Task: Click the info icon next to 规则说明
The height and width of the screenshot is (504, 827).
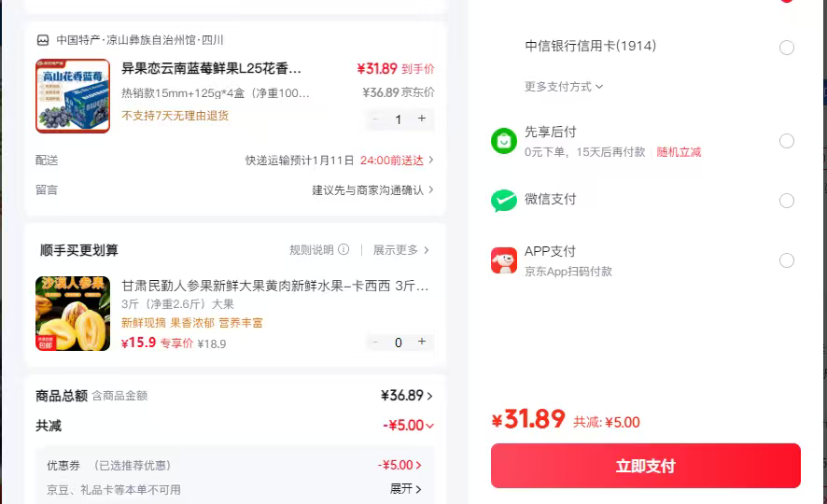Action: tap(343, 250)
